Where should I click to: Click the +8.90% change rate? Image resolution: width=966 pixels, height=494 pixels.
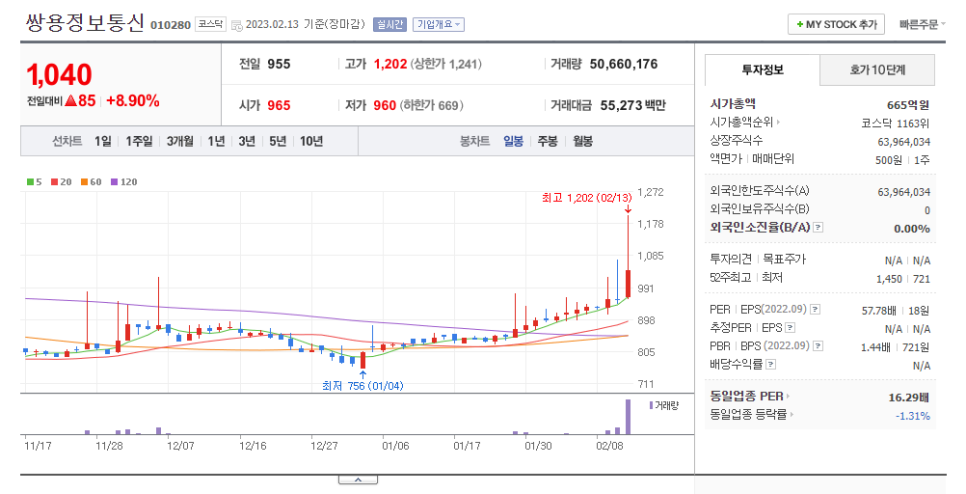tap(132, 101)
